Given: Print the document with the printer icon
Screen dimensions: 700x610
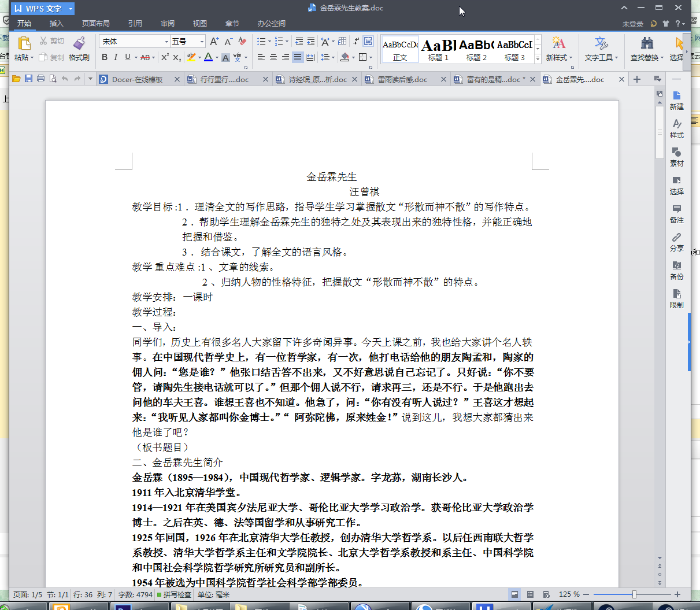Looking at the screenshot, I should (x=40, y=79).
